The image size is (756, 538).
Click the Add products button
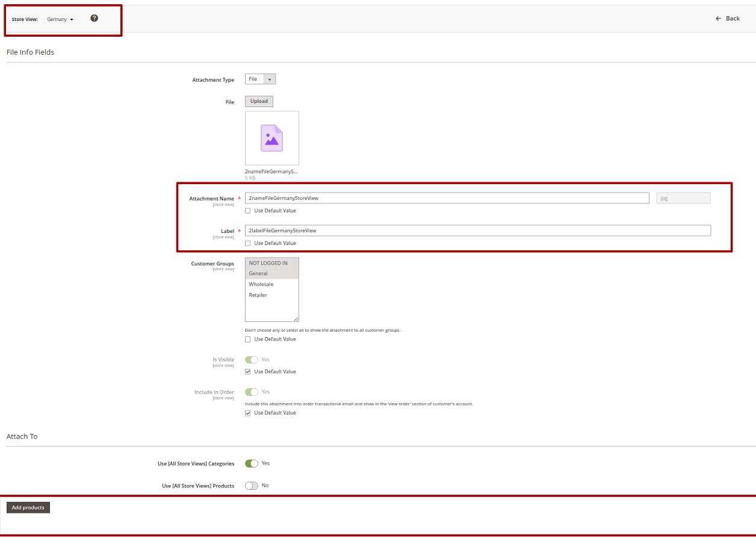pyautogui.click(x=28, y=508)
